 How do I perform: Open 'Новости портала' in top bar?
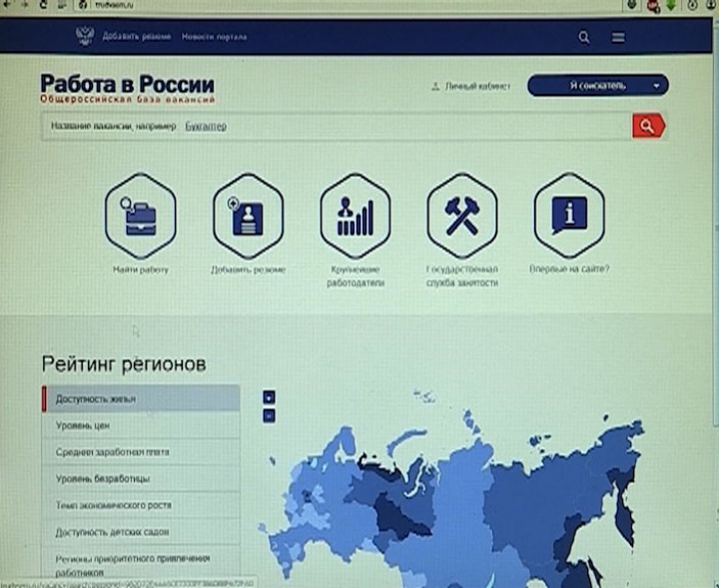coord(214,37)
